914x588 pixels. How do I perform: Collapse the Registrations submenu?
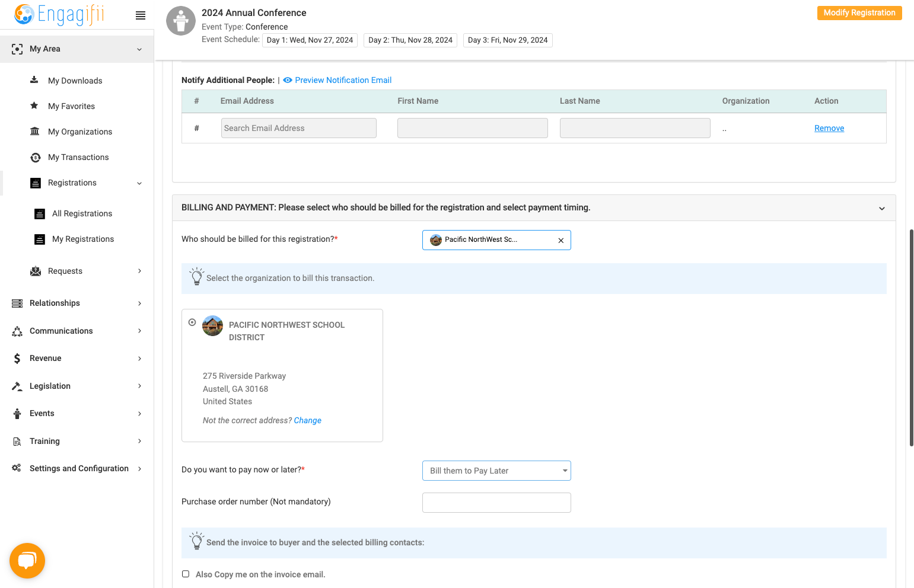coord(139,183)
